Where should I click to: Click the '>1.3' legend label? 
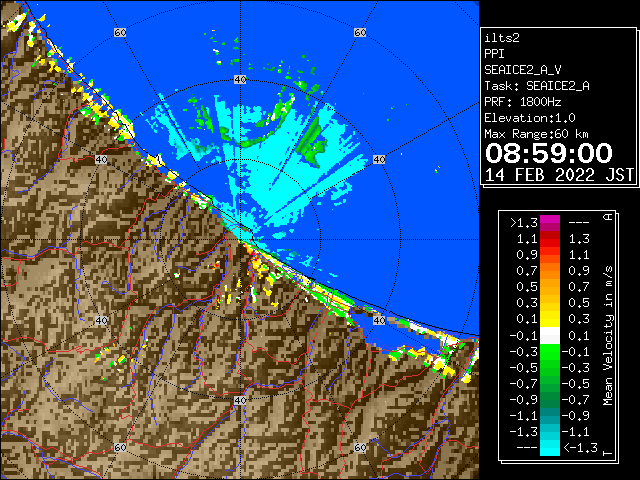[524, 223]
